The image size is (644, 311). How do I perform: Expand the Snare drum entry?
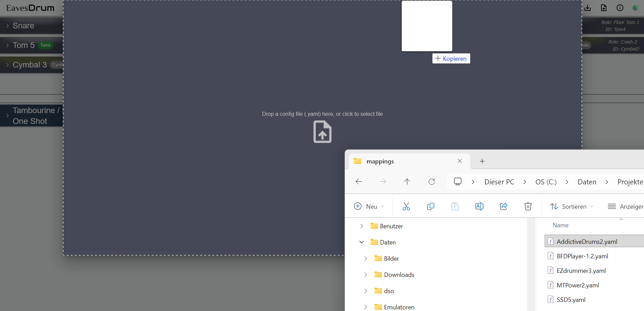coord(7,26)
